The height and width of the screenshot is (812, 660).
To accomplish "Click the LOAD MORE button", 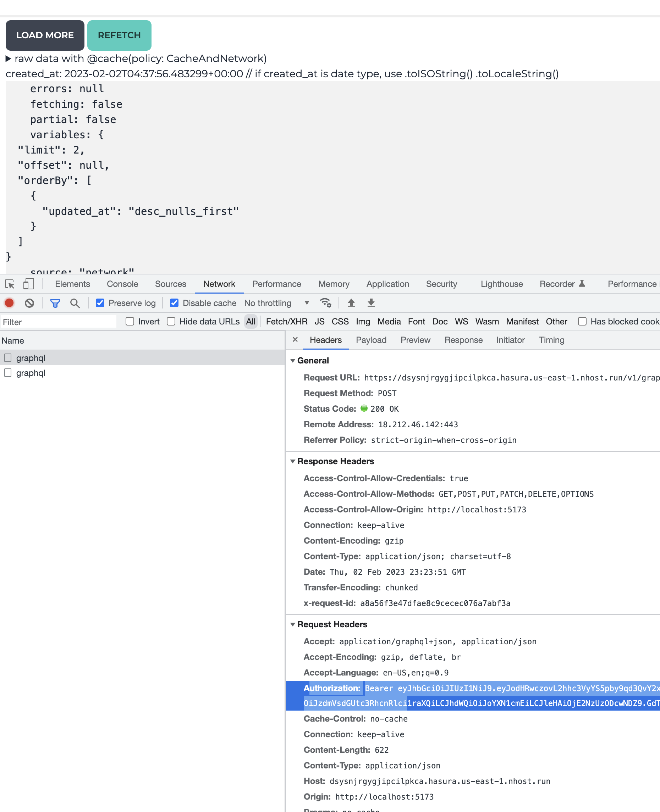I will coord(44,35).
